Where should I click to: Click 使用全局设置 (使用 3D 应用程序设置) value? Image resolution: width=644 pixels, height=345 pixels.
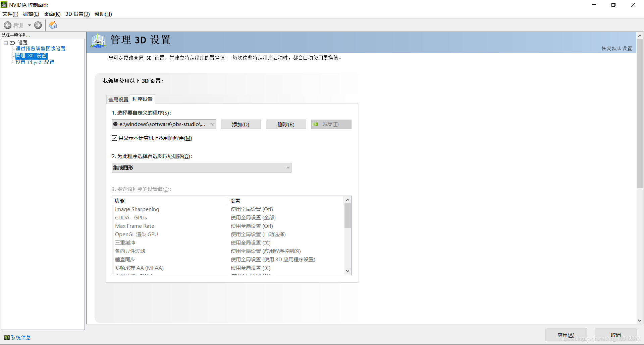[273, 260]
